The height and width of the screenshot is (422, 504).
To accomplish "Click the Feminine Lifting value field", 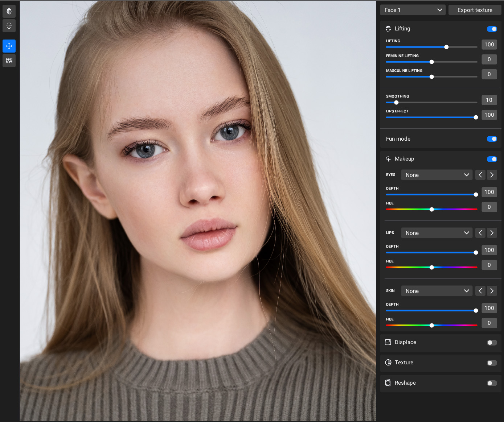I will coord(489,59).
